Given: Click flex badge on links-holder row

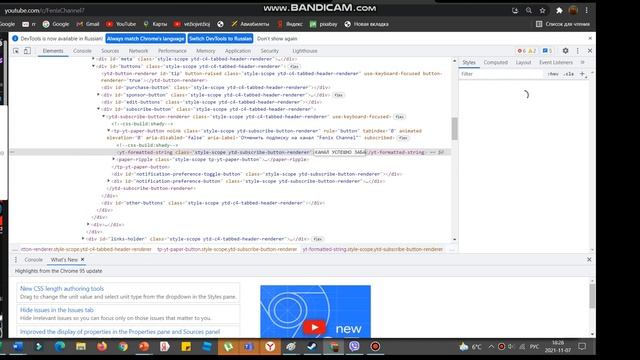Looking at the screenshot, I should tap(318, 239).
